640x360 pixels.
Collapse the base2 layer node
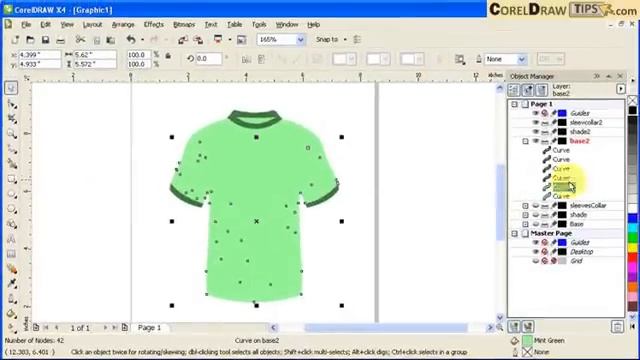coord(525,141)
